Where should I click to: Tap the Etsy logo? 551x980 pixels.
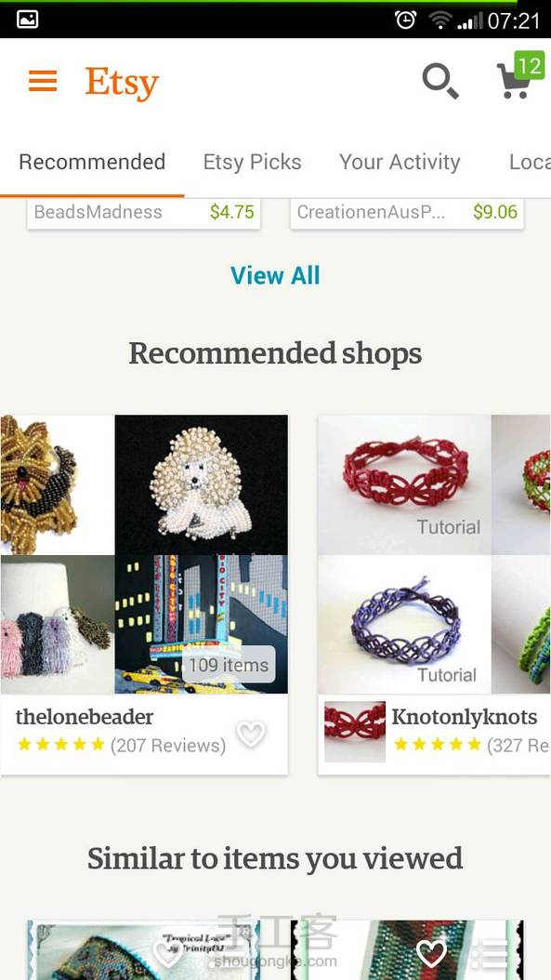pos(122,83)
